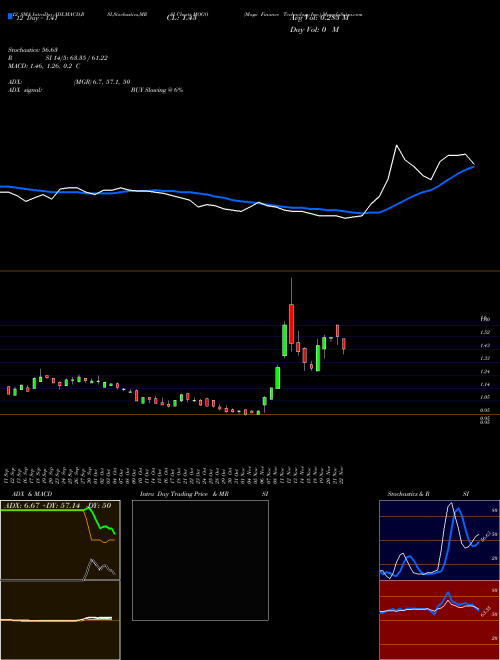The height and width of the screenshot is (660, 500).
Task: Click the 'CL: 1.43' closing price text
Action: pos(181,18)
